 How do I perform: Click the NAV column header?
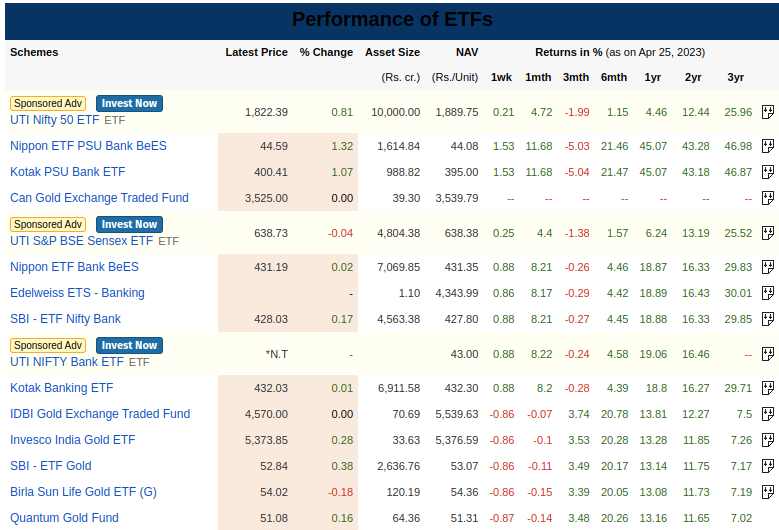467,52
